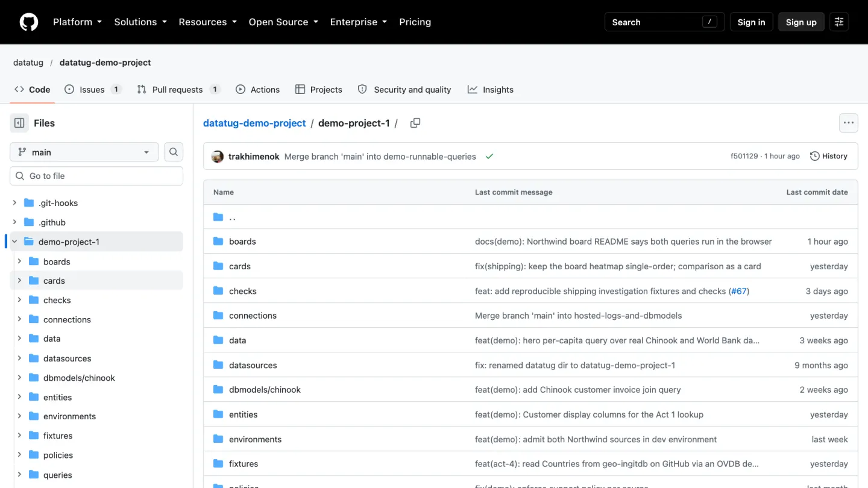Viewport: 868px width, 488px height.
Task: Focus the Go to file input
Action: pyautogui.click(x=96, y=176)
